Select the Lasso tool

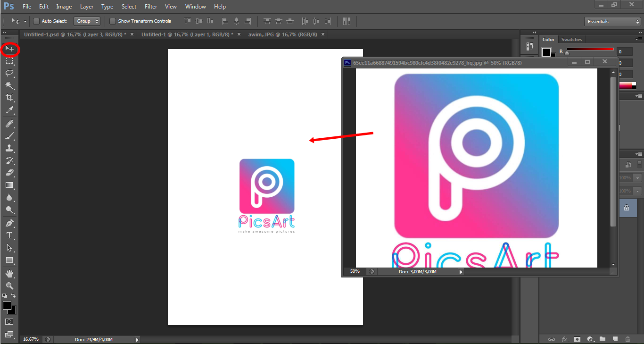[x=9, y=73]
